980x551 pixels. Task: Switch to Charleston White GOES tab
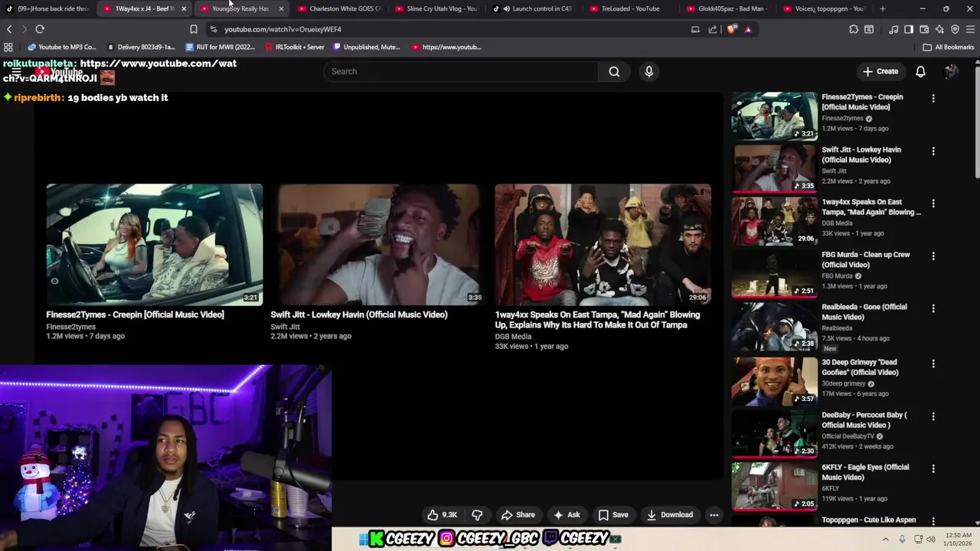(339, 8)
